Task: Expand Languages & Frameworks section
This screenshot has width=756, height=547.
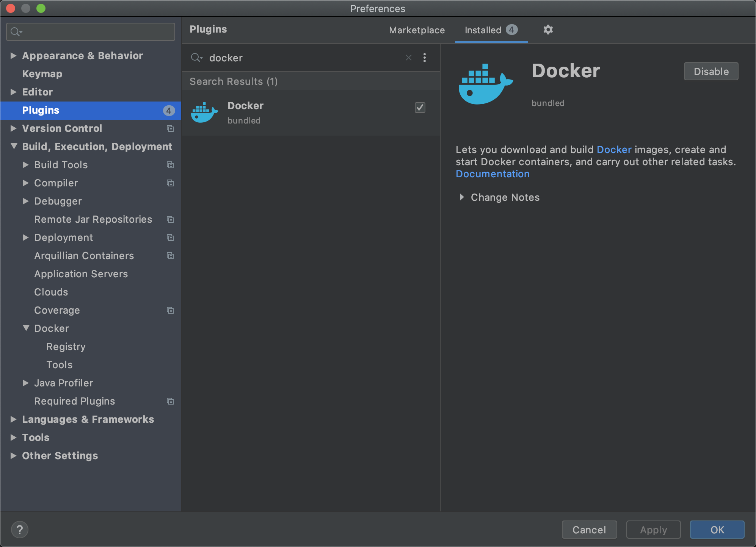Action: [x=13, y=419]
